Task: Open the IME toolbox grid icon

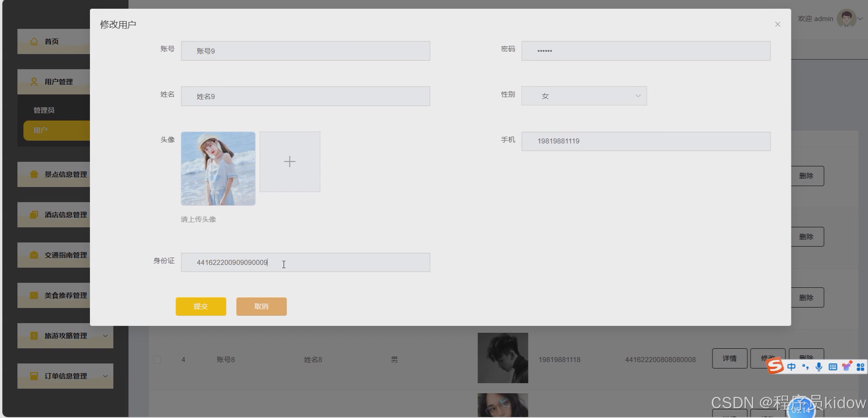Action: [x=861, y=367]
